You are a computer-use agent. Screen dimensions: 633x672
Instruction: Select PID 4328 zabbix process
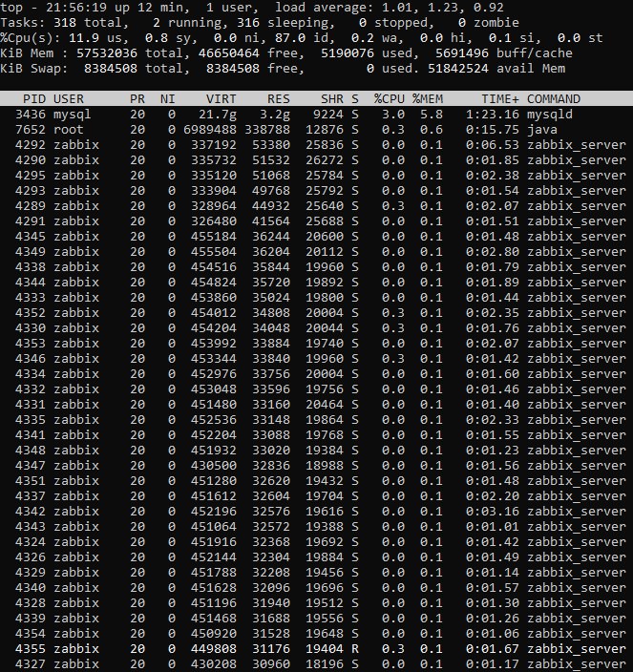(30, 603)
